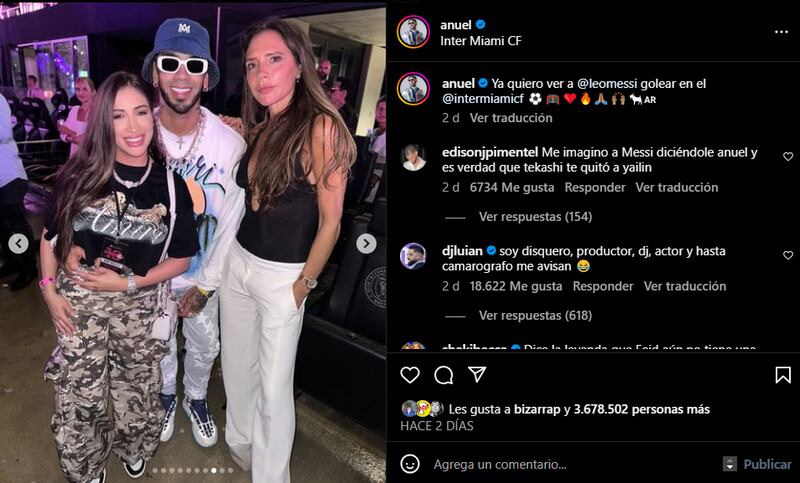Save post using the bookmark icon
This screenshot has height=483, width=800.
click(783, 375)
